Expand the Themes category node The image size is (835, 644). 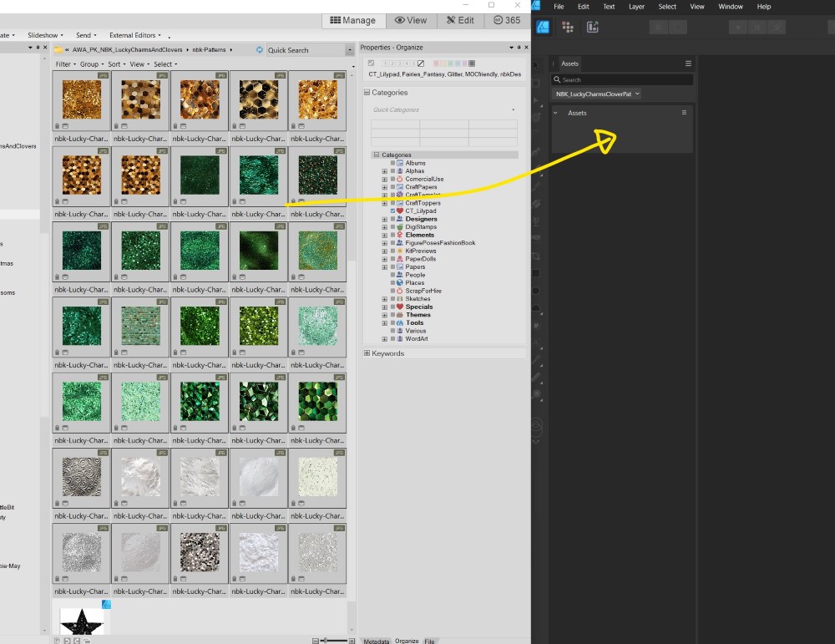pyautogui.click(x=384, y=316)
